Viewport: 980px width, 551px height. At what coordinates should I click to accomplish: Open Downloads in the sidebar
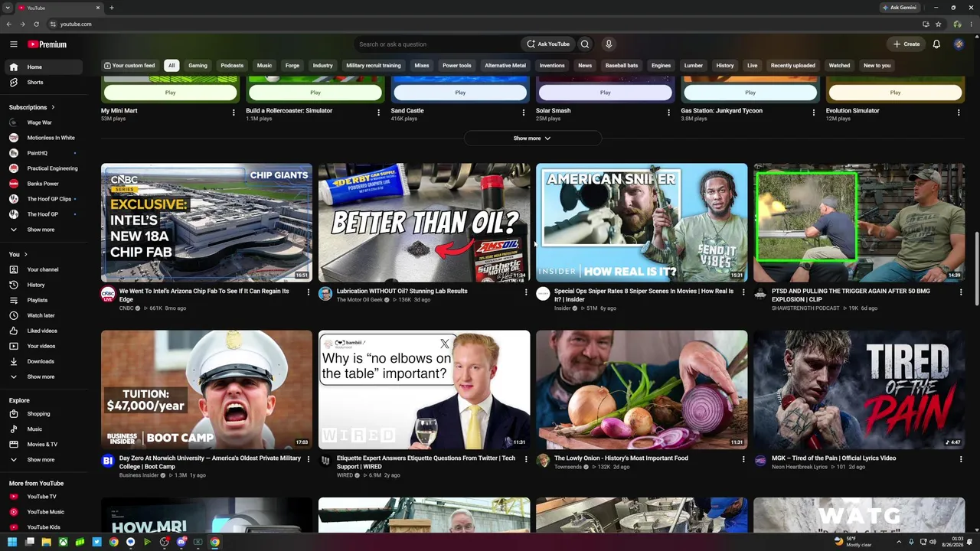(43, 361)
